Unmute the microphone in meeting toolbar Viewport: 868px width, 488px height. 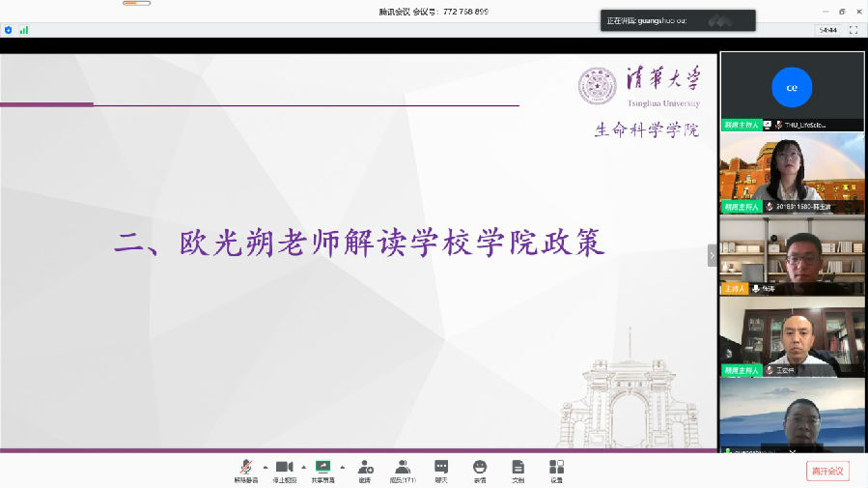click(246, 469)
